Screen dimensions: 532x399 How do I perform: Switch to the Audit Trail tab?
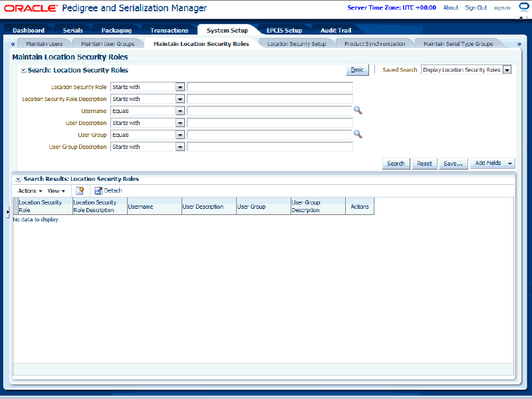pyautogui.click(x=336, y=30)
